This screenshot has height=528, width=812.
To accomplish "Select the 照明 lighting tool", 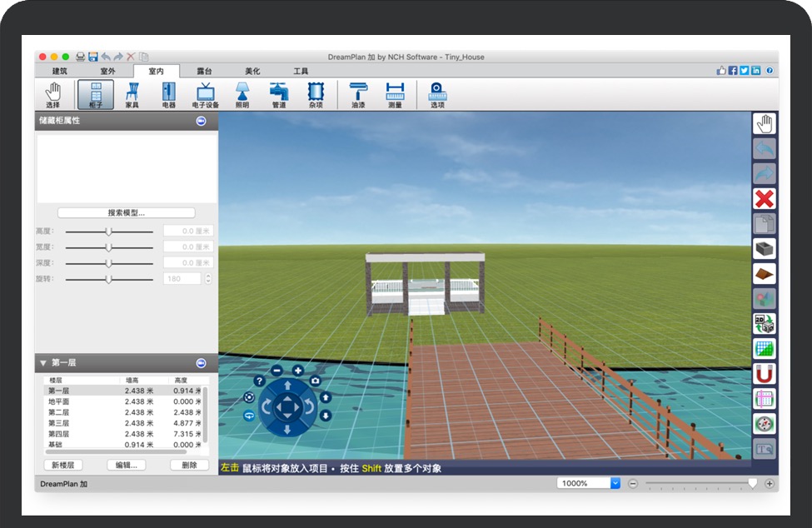I will tap(242, 95).
